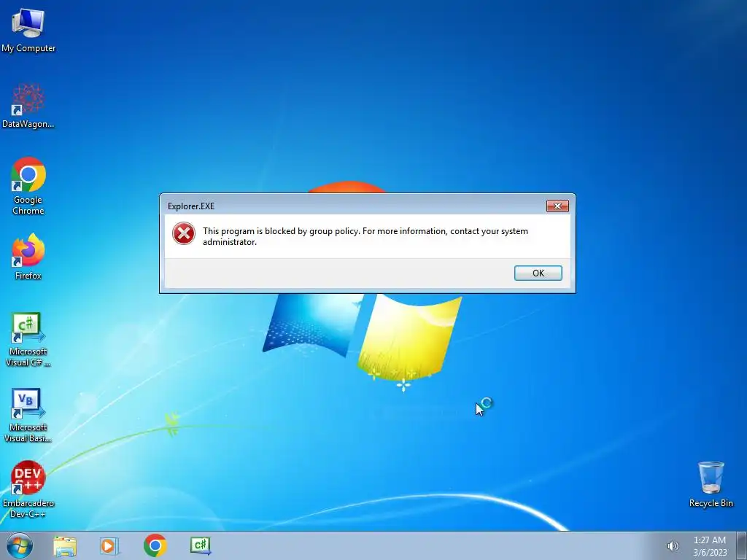This screenshot has width=747, height=560.
Task: Click the Show desktop strip beside the clock
Action: [x=742, y=545]
